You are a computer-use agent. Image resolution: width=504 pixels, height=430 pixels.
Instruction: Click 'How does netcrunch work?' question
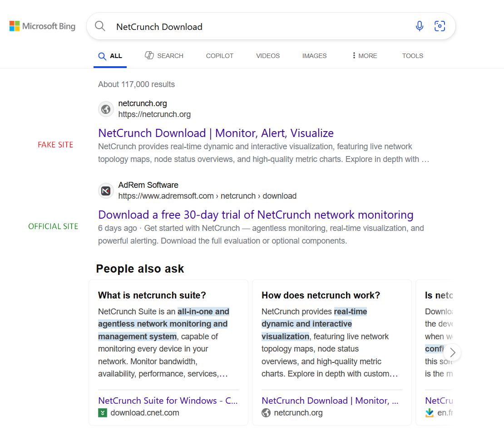tap(321, 295)
